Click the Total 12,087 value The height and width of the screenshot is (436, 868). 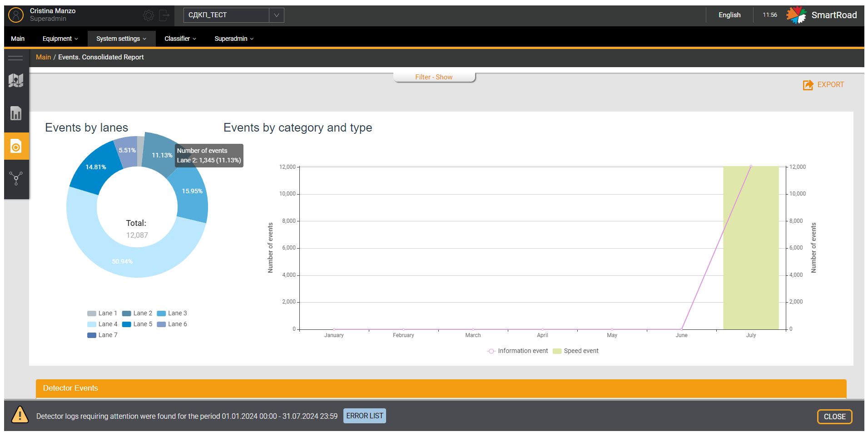pyautogui.click(x=137, y=235)
